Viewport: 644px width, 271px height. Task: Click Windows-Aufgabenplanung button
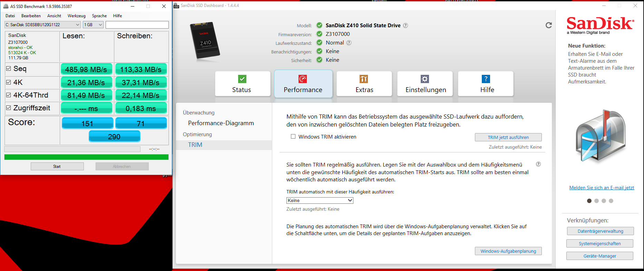508,251
